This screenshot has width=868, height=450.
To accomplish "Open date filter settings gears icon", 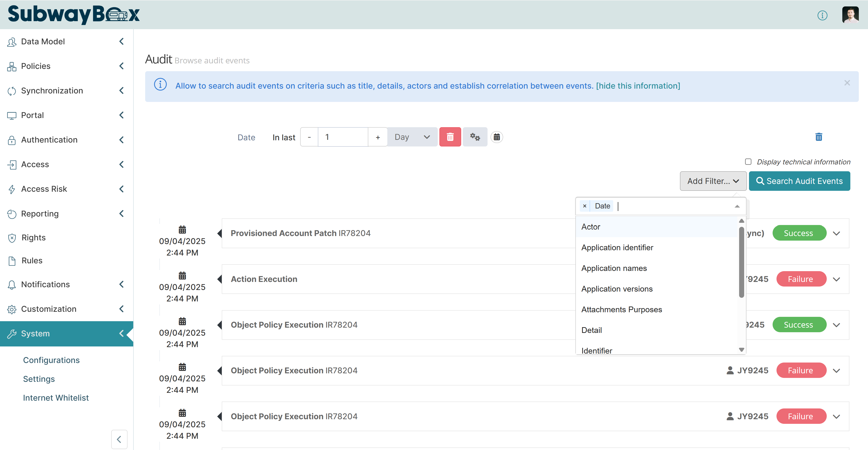I will (475, 137).
